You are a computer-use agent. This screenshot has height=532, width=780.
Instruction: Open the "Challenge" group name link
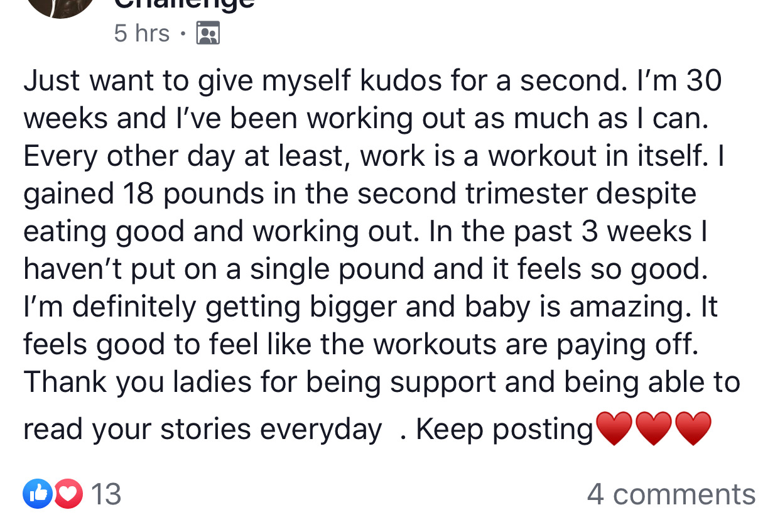pyautogui.click(x=184, y=4)
